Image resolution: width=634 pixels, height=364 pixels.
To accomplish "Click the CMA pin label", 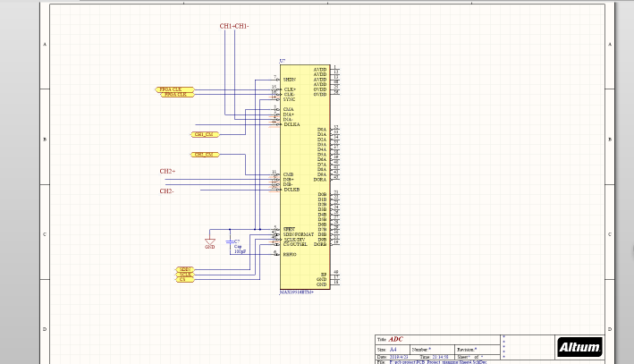I will (x=288, y=110).
